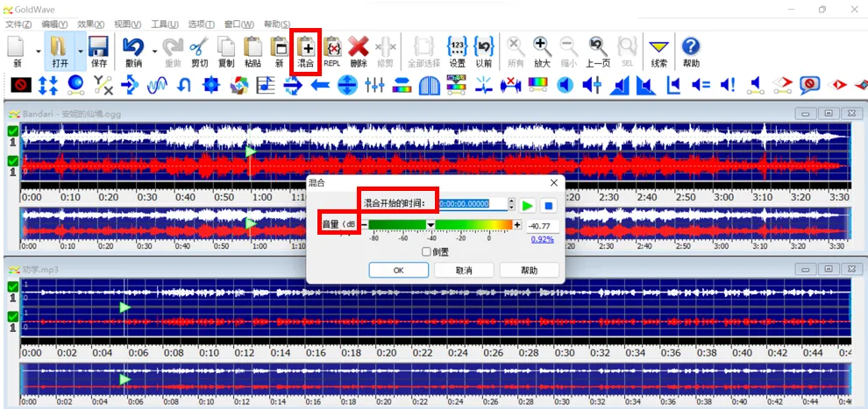This screenshot has width=868, height=409.
Task: Click the round light-blue speaker volume icon
Action: pos(565,85)
